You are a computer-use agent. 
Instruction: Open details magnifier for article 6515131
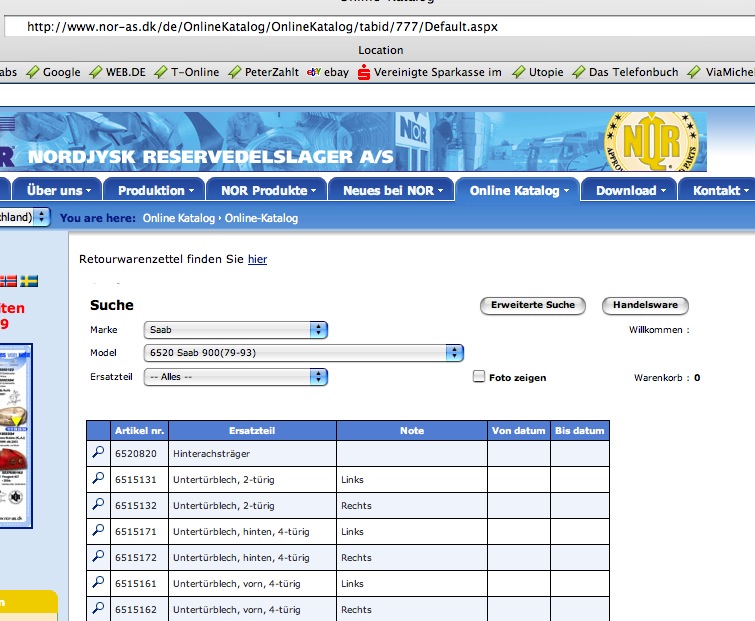click(98, 479)
